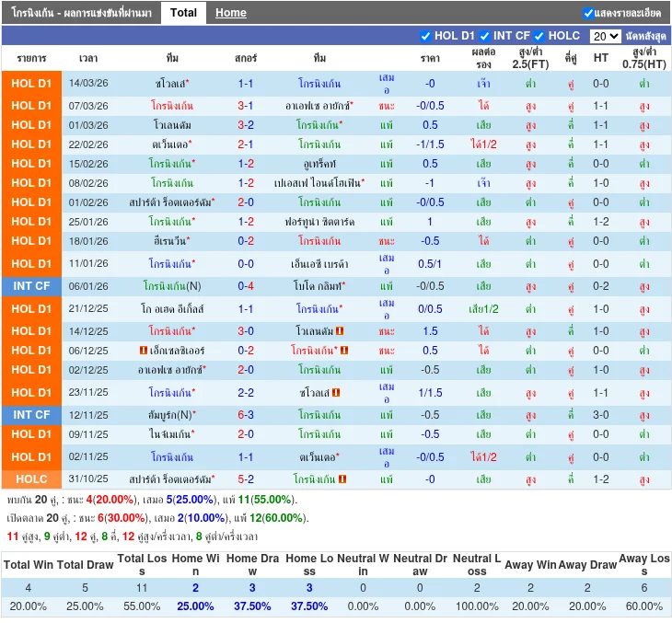This screenshot has height=623, width=672.
Task: Click the 1.5 price on 14/12/25
Action: 430,330
